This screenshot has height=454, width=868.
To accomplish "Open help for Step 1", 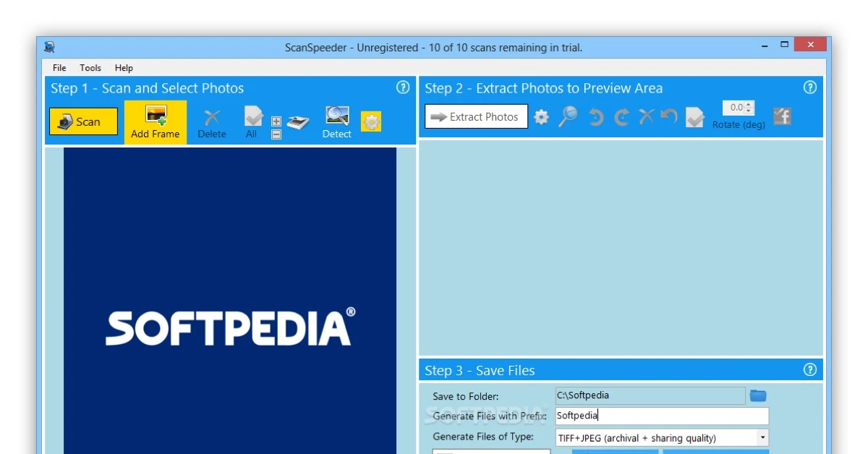I will click(x=403, y=87).
